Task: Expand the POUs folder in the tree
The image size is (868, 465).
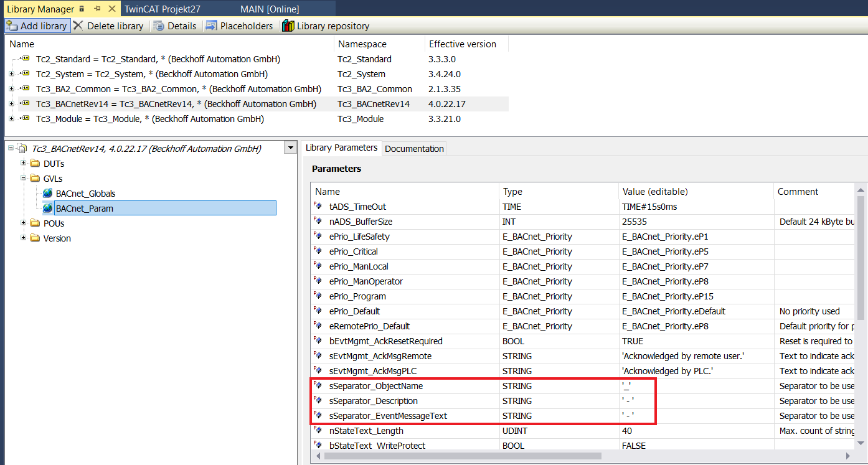Action: (24, 223)
